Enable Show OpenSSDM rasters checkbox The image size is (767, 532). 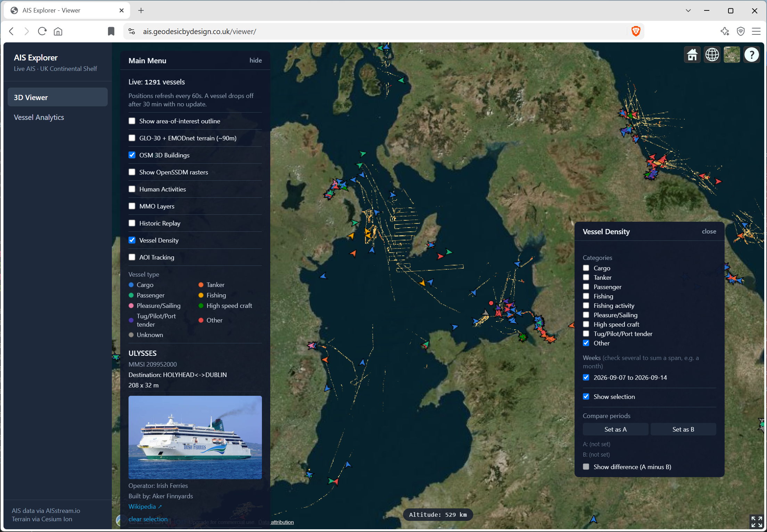[132, 172]
